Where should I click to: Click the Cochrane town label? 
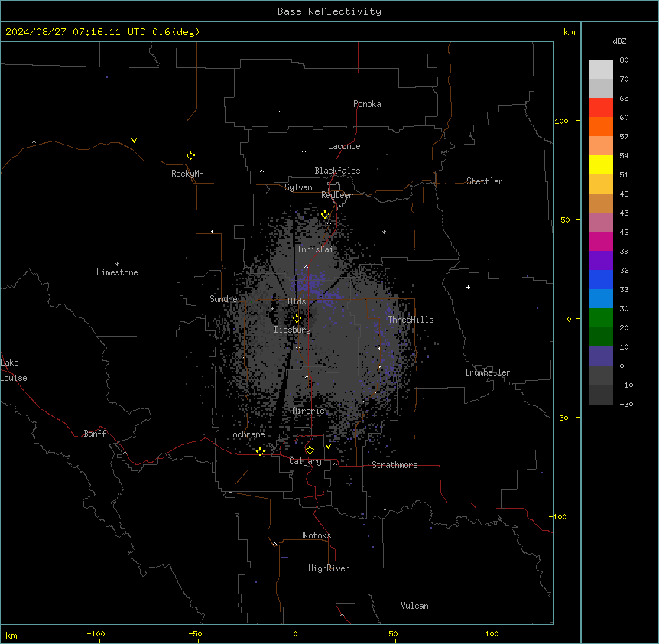pos(246,434)
